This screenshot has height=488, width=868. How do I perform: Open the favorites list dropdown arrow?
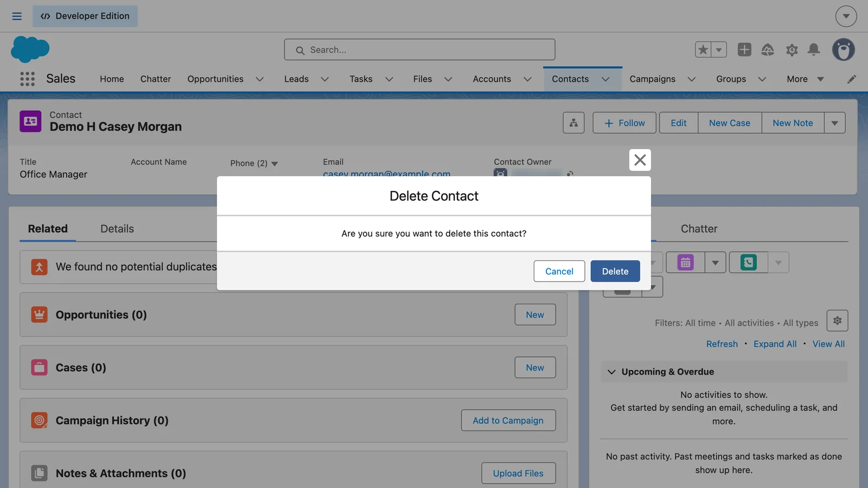click(x=719, y=50)
